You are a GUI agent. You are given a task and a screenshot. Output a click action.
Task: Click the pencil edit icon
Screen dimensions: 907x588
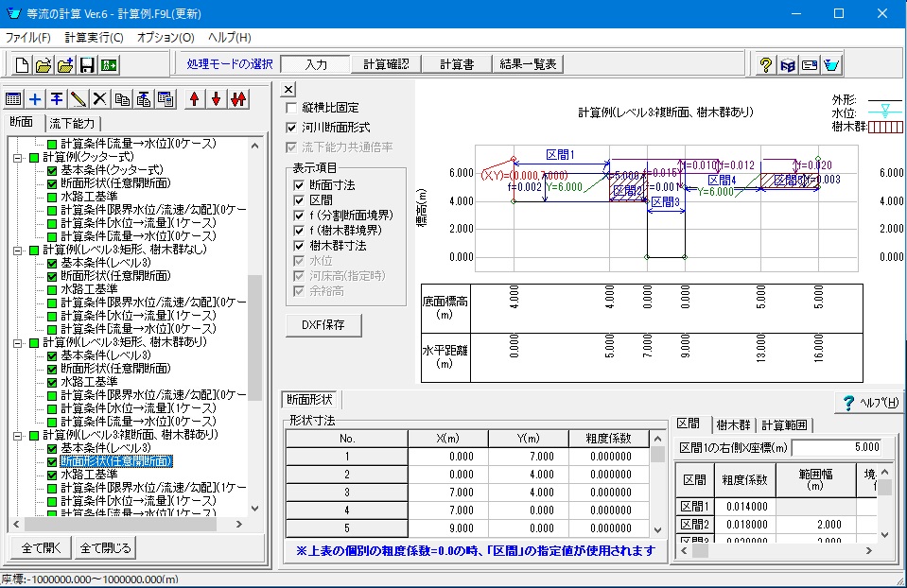click(79, 99)
